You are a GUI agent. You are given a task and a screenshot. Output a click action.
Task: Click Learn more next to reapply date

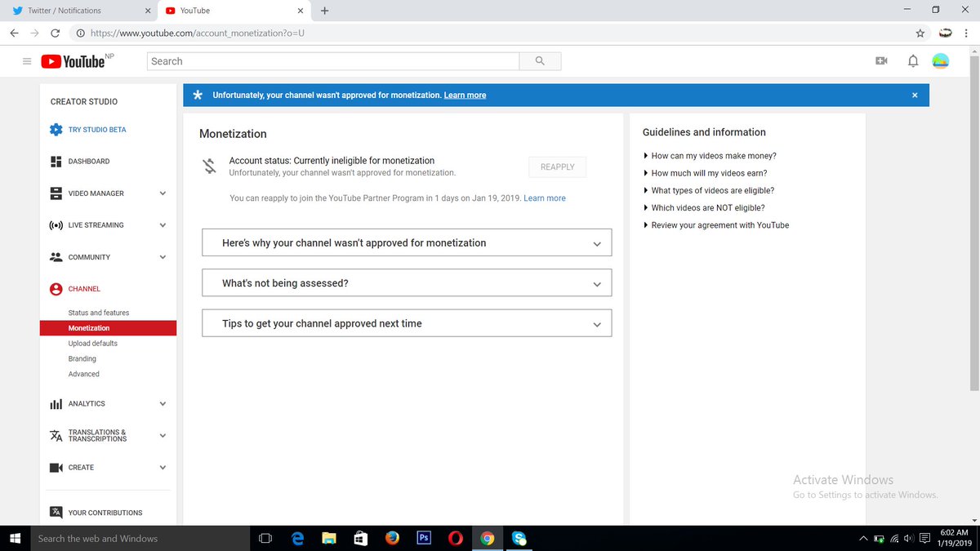coord(545,198)
